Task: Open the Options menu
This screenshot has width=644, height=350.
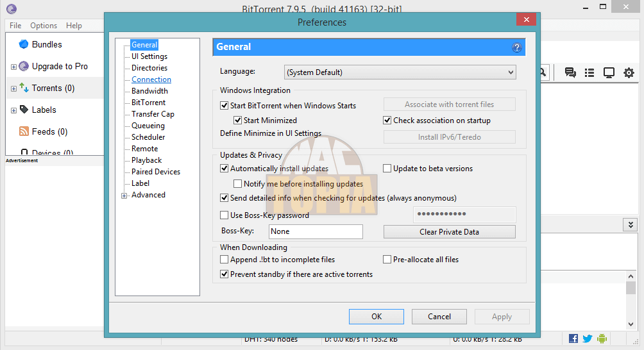Action: [44, 26]
